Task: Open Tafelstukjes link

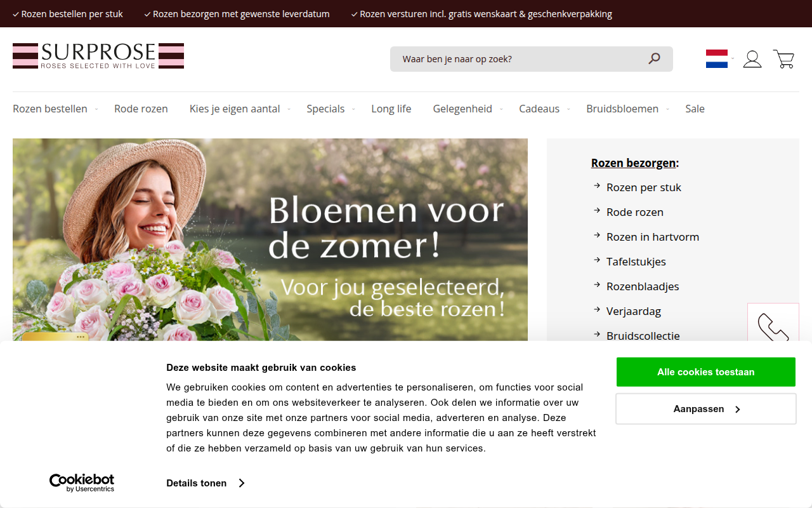Action: (636, 262)
